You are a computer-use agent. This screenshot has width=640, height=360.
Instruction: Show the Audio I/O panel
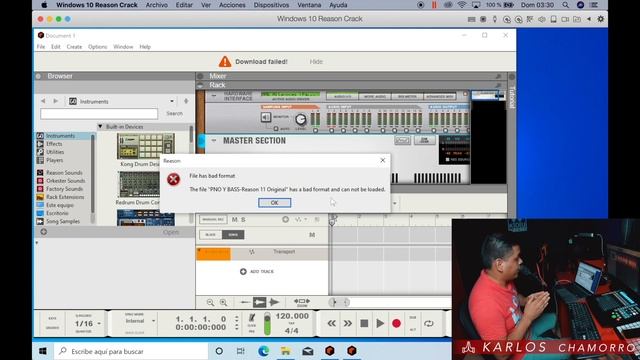342,96
